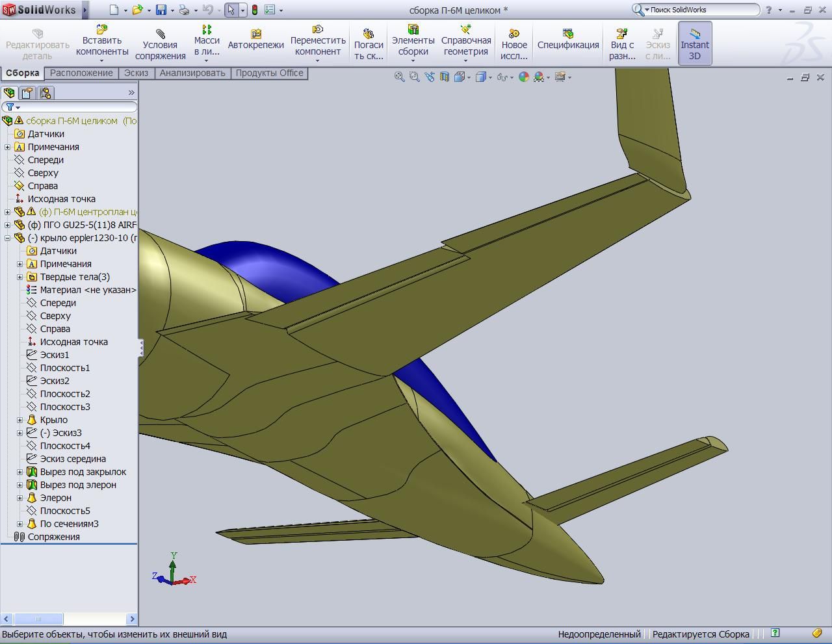832x644 pixels.
Task: Expand the Вырез под закрылок feature node
Action: click(19, 472)
